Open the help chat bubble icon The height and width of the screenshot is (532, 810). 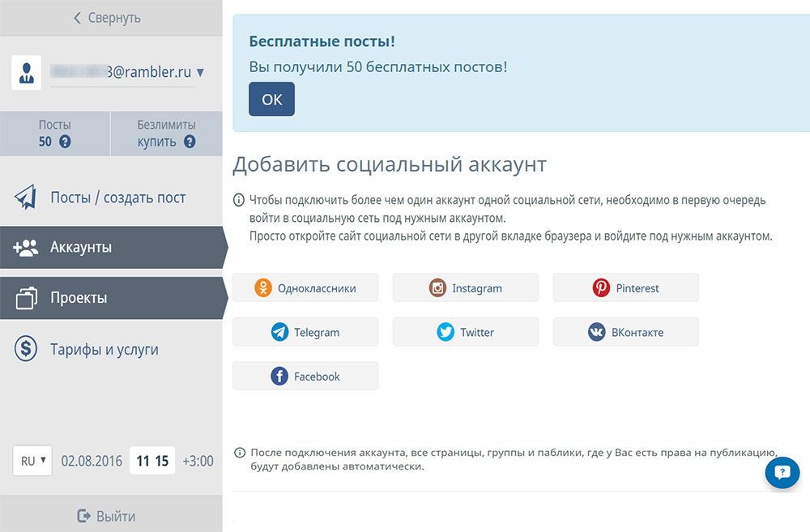click(782, 473)
